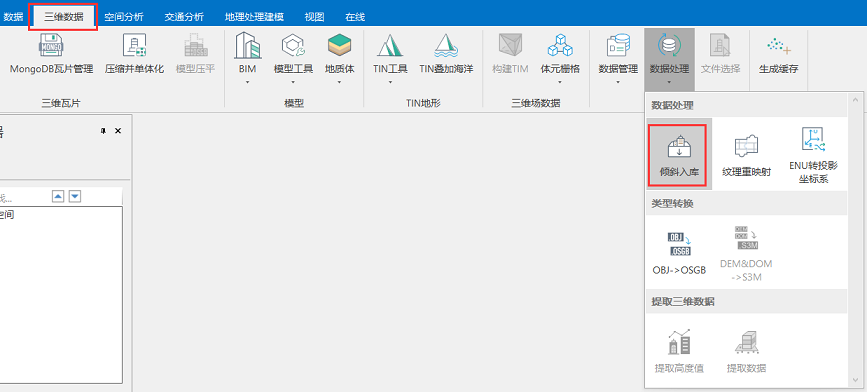Viewport: 867px width, 392px height.
Task: Expand the BIM dropdown
Action: tap(248, 58)
